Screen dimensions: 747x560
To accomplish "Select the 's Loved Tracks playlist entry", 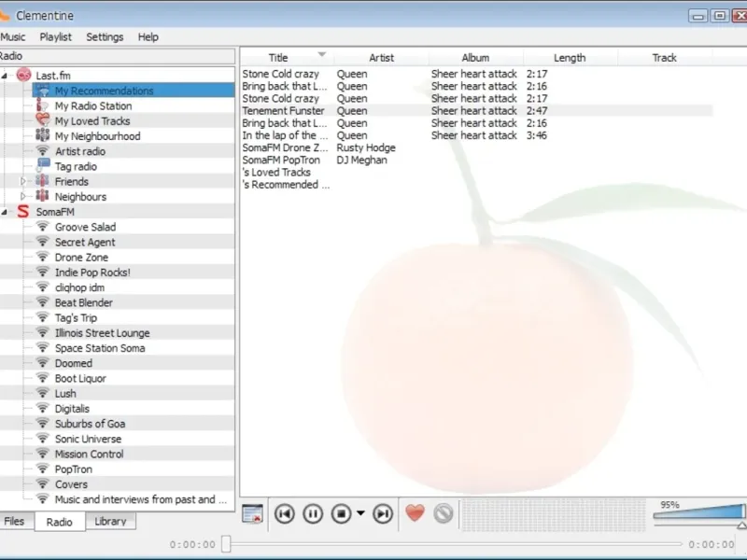I will [x=476, y=173].
